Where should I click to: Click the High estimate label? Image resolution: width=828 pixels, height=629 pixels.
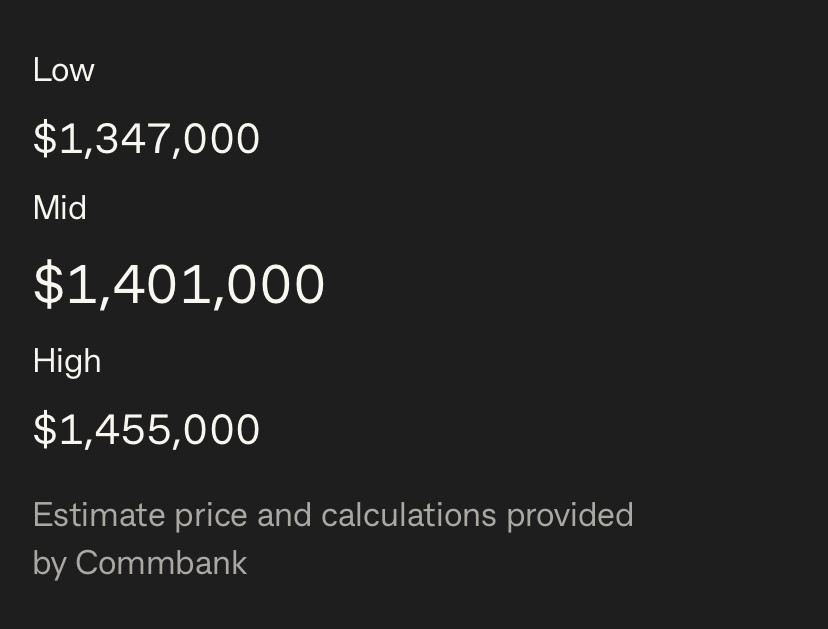[x=67, y=362]
